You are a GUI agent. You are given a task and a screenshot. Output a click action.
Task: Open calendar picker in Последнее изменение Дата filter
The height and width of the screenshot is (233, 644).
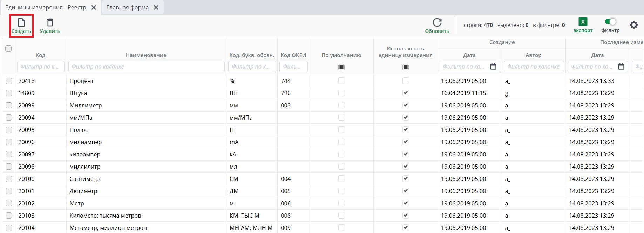621,66
